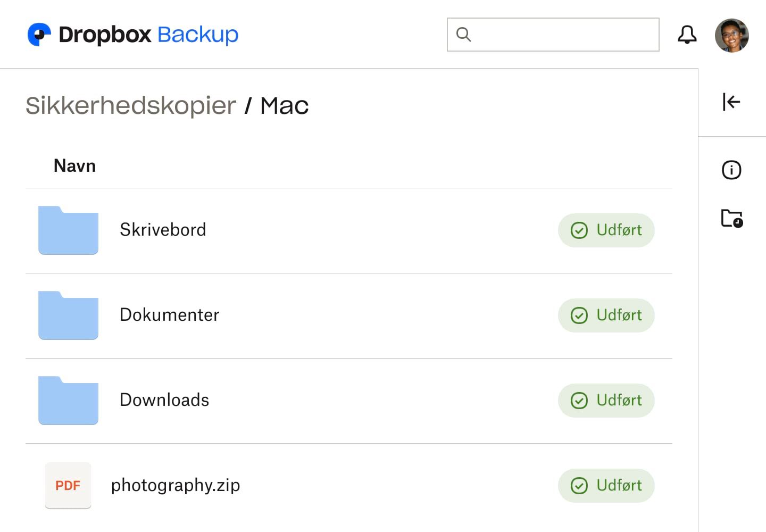Select the photography.zip file name
This screenshot has height=532, width=766.
[176, 486]
